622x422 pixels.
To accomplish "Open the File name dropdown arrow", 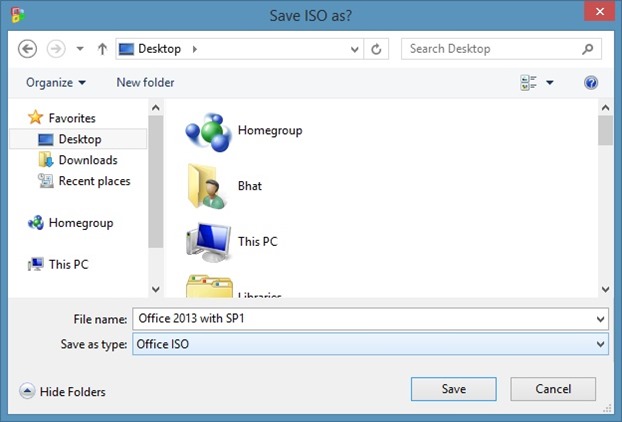I will pos(601,319).
